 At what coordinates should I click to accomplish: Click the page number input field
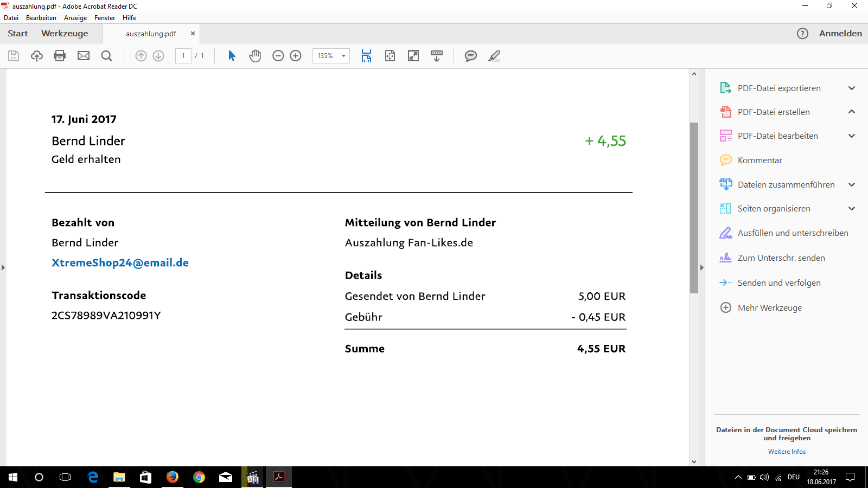183,56
